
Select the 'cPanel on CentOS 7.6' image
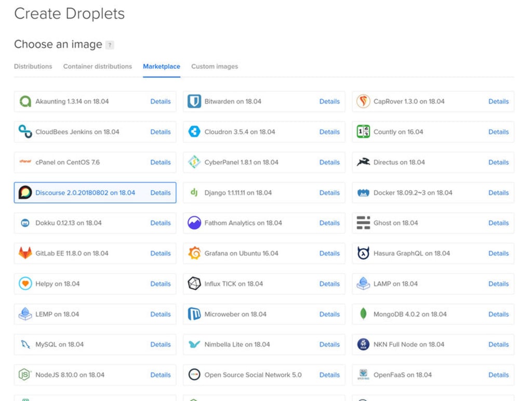point(95,162)
